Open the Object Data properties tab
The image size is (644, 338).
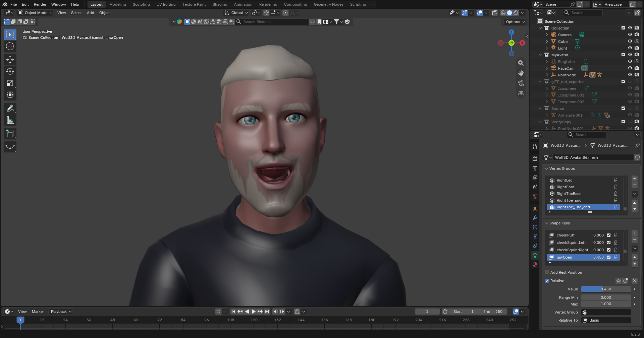coord(535,255)
